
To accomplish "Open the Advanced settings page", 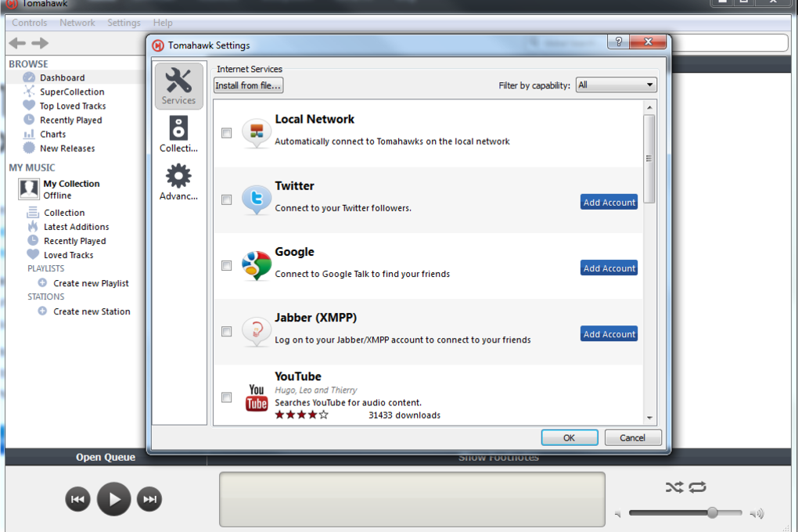I will (x=178, y=182).
